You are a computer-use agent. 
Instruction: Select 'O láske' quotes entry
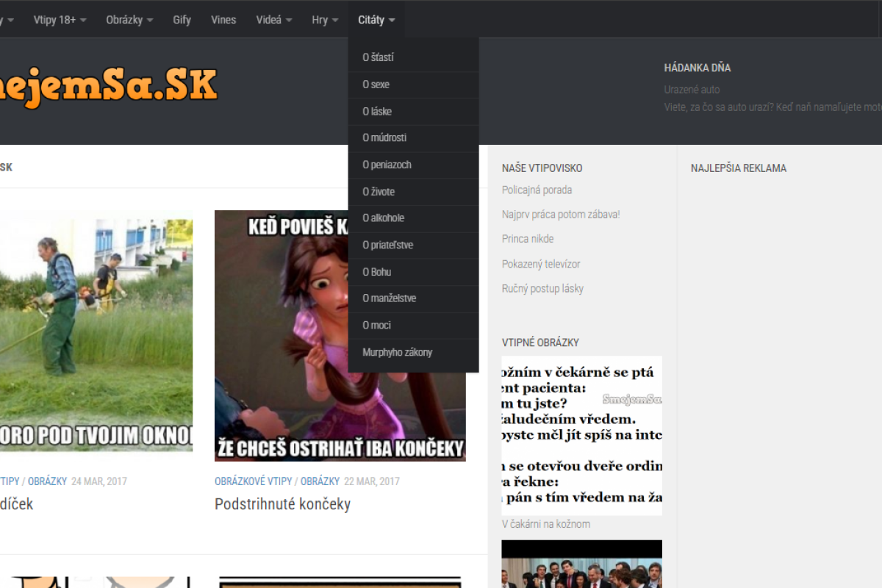[x=414, y=111]
